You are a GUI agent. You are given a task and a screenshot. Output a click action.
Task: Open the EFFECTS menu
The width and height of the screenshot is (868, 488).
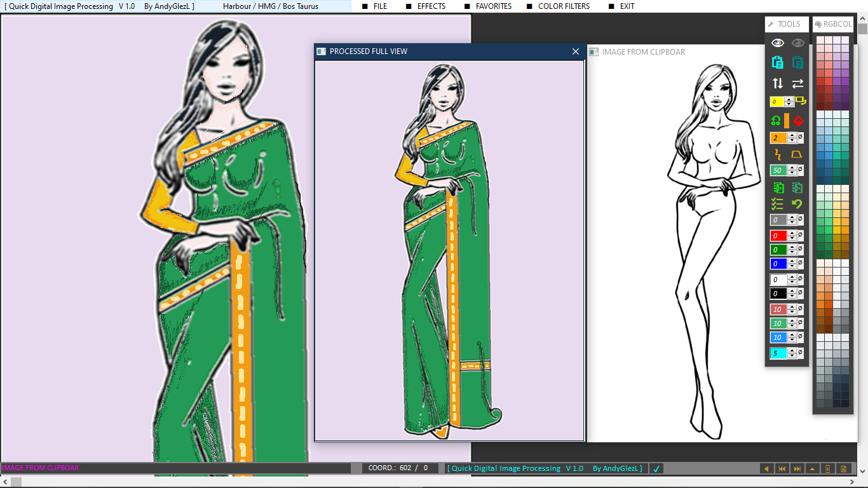(x=431, y=6)
